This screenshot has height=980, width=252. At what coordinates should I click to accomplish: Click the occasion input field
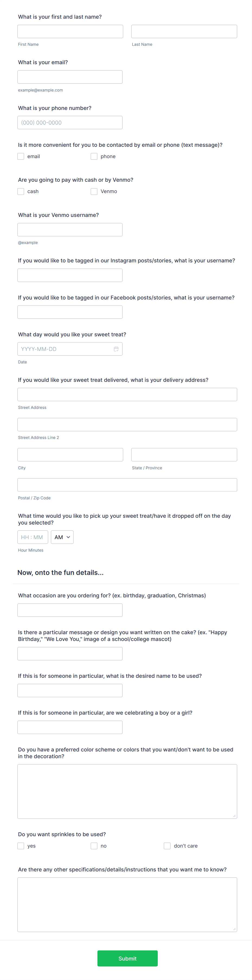[70, 610]
